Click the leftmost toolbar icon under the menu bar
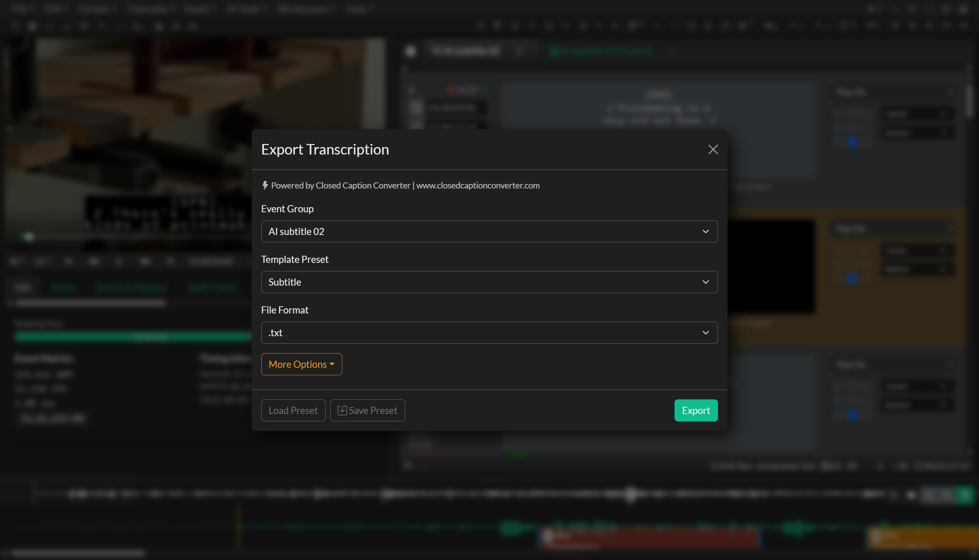This screenshot has height=560, width=979. (15, 26)
